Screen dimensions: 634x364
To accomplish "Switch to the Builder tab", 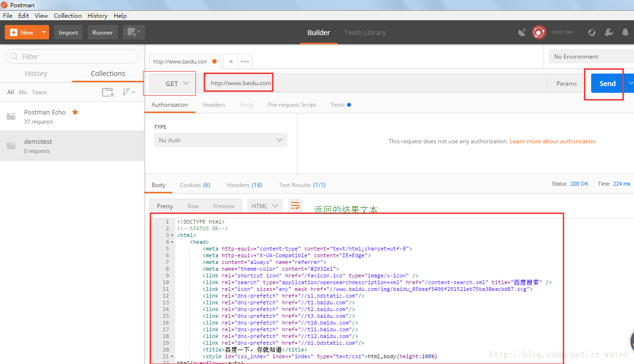I will click(319, 32).
